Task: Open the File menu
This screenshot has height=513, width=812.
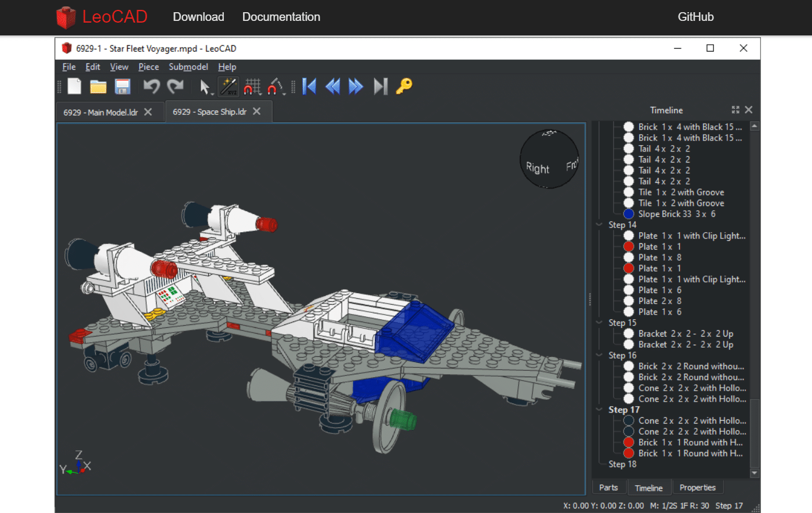Action: click(x=69, y=67)
